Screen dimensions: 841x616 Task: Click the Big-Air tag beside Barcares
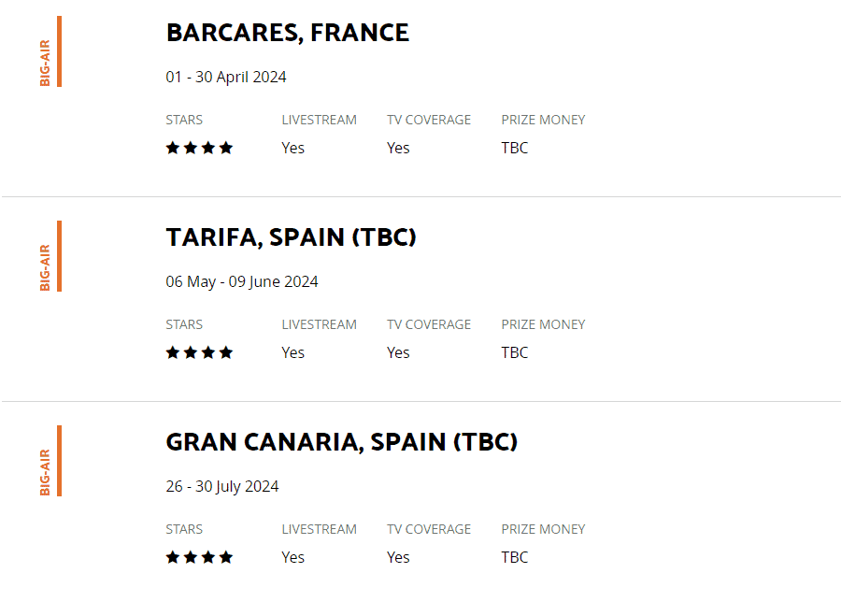pyautogui.click(x=45, y=63)
